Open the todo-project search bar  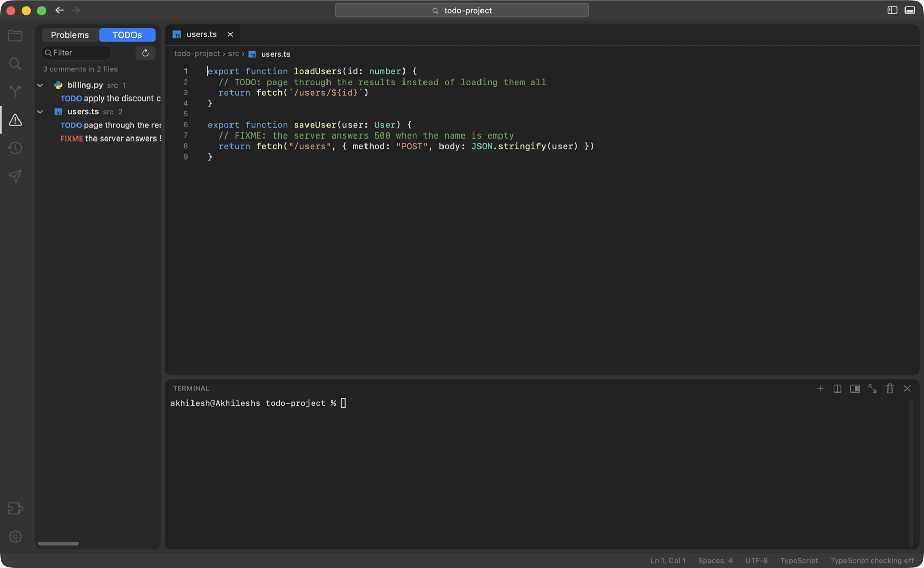coord(462,10)
